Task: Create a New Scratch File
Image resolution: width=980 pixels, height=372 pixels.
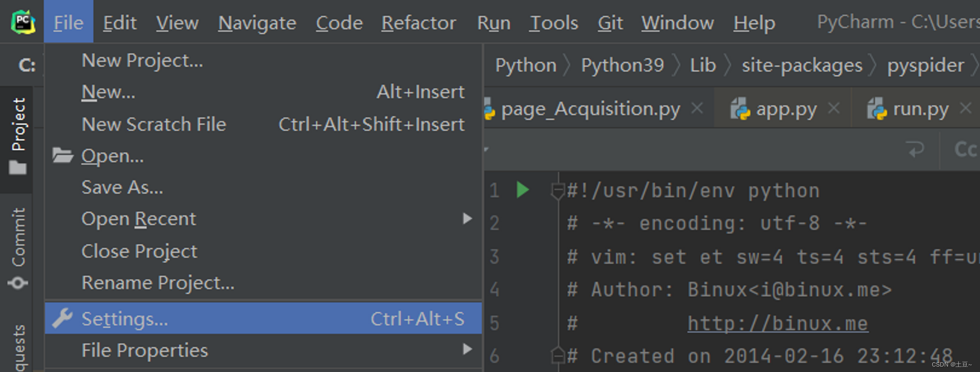Action: click(x=264, y=124)
